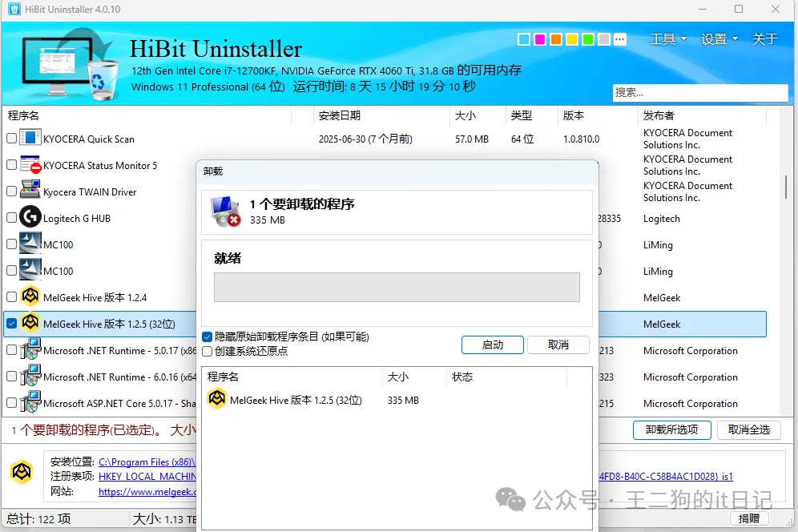Image resolution: width=798 pixels, height=532 pixels.
Task: Tick the Microsoft .NET Runtime 5.0.17 checkbox
Action: (x=11, y=350)
